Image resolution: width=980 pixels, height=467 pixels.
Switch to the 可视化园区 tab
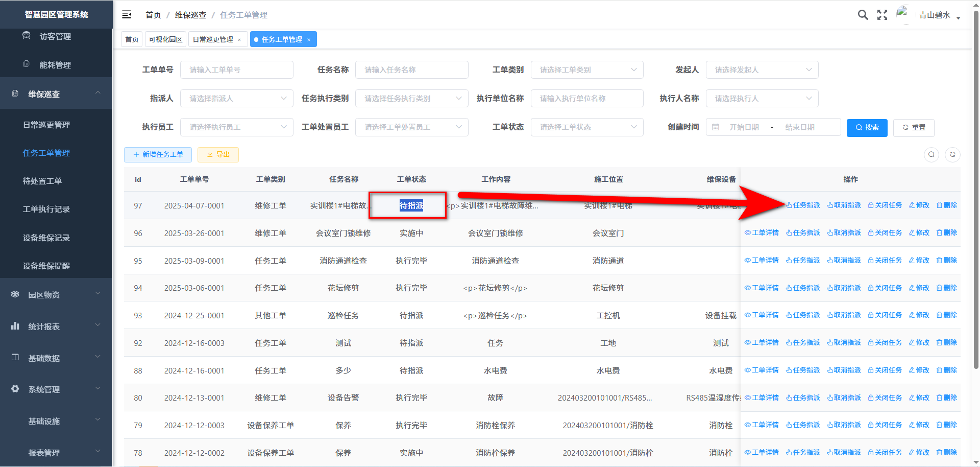coord(165,39)
